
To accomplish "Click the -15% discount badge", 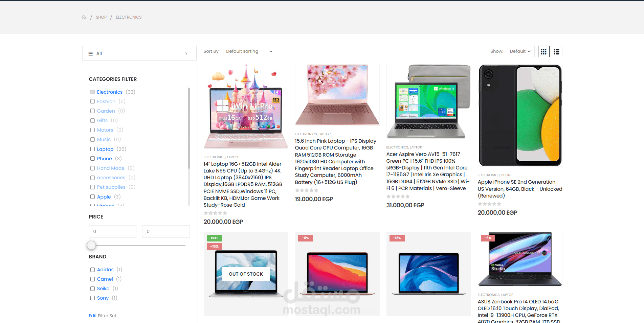I will tap(214, 247).
